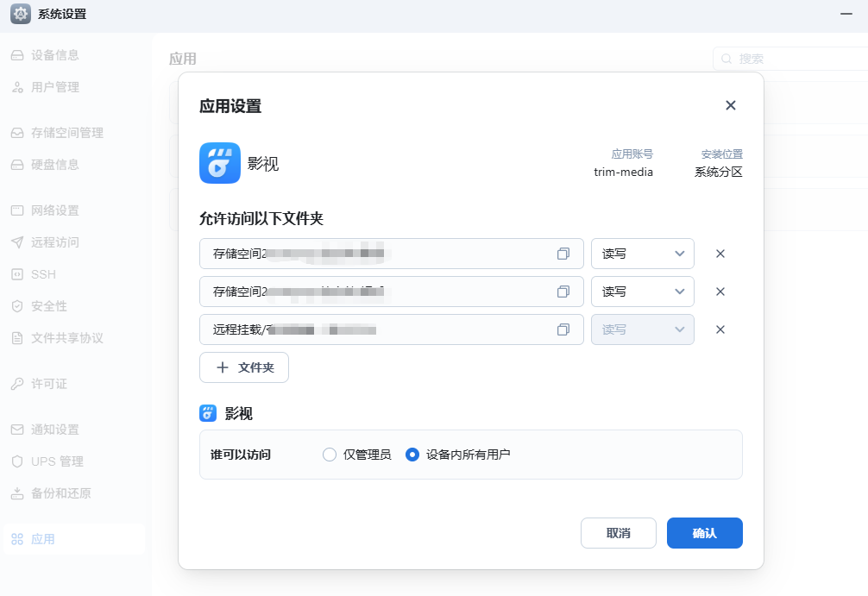Click 确认 to save settings

[705, 533]
